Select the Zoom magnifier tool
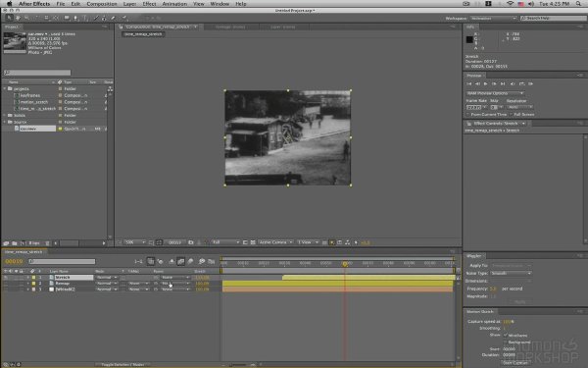The width and height of the screenshot is (588, 368). point(26,18)
